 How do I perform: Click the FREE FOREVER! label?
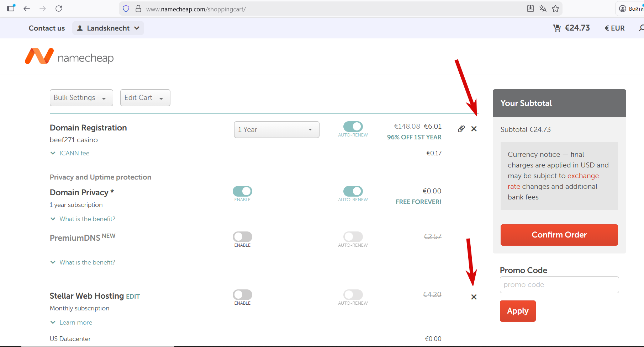(418, 202)
